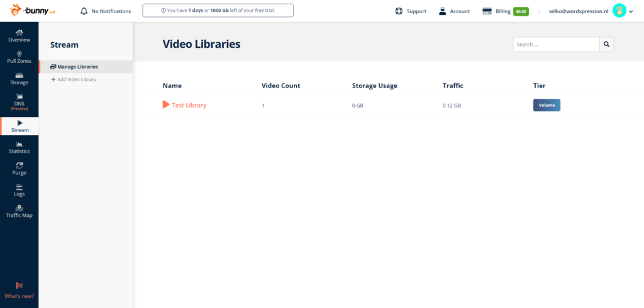Open What's new flag icon
Screen dimensions: 644x308
pos(19,286)
